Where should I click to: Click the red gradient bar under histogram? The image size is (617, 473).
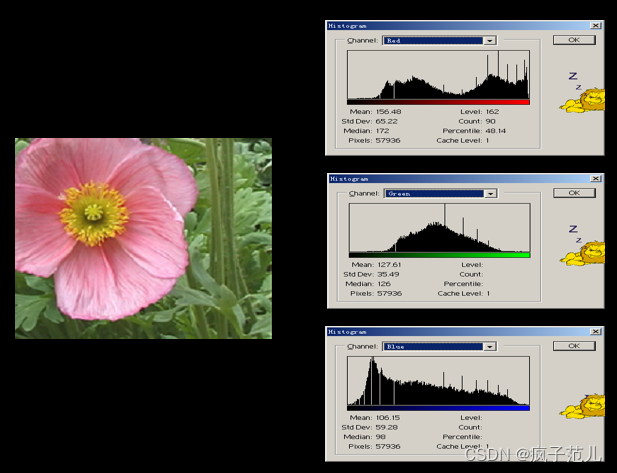click(x=438, y=102)
